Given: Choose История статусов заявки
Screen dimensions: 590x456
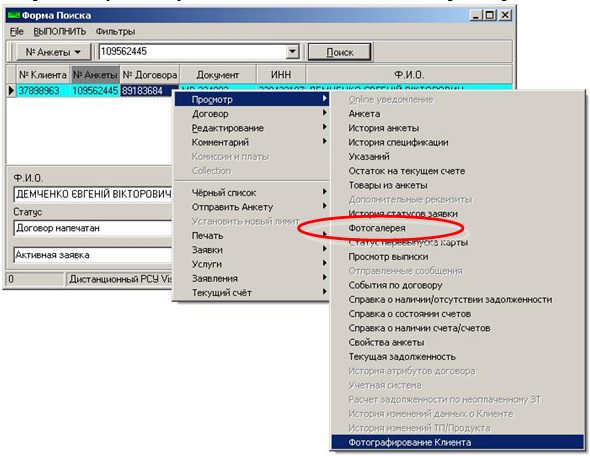Looking at the screenshot, I should click(x=457, y=214).
